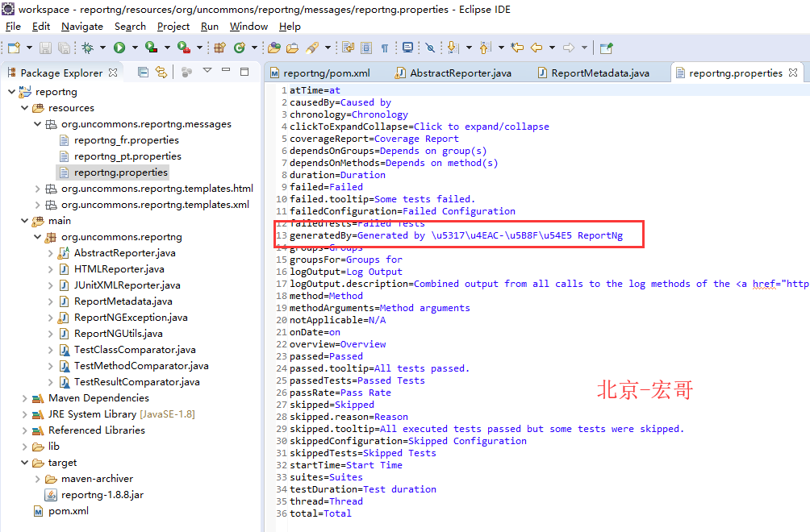This screenshot has width=810, height=532.
Task: Open the Window menu
Action: (249, 27)
